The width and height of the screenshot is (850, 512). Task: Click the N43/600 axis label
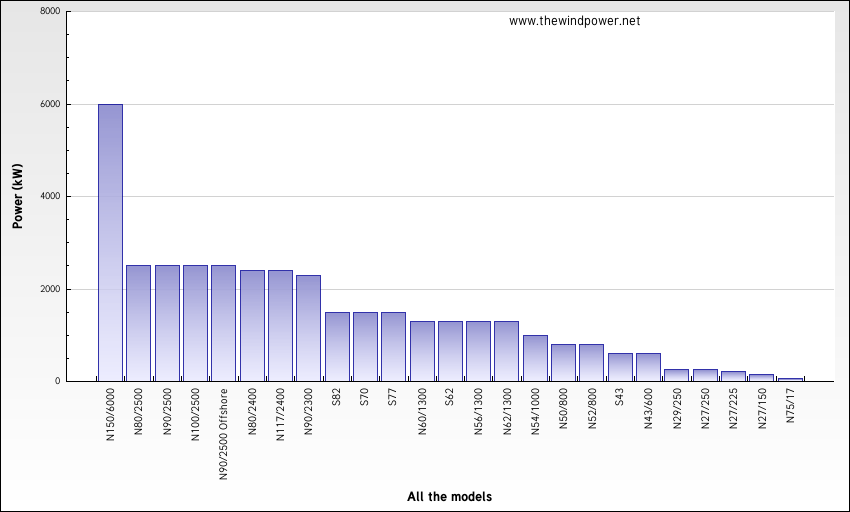click(x=648, y=408)
